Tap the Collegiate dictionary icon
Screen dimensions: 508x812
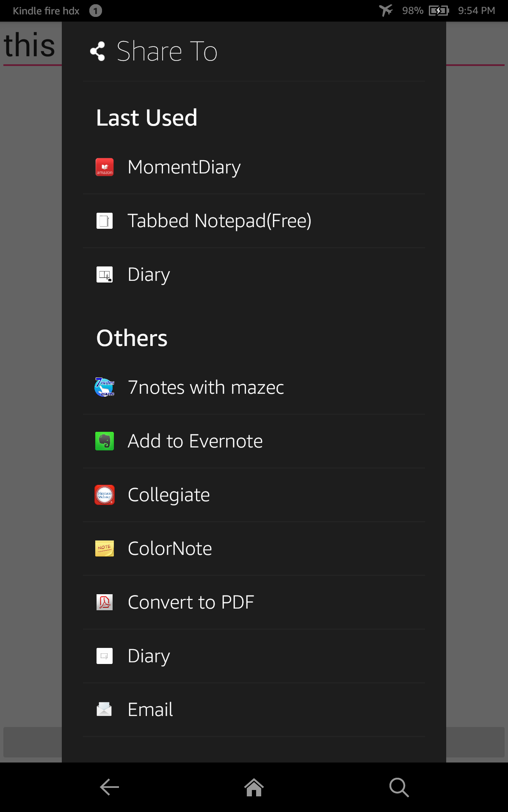pos(104,494)
